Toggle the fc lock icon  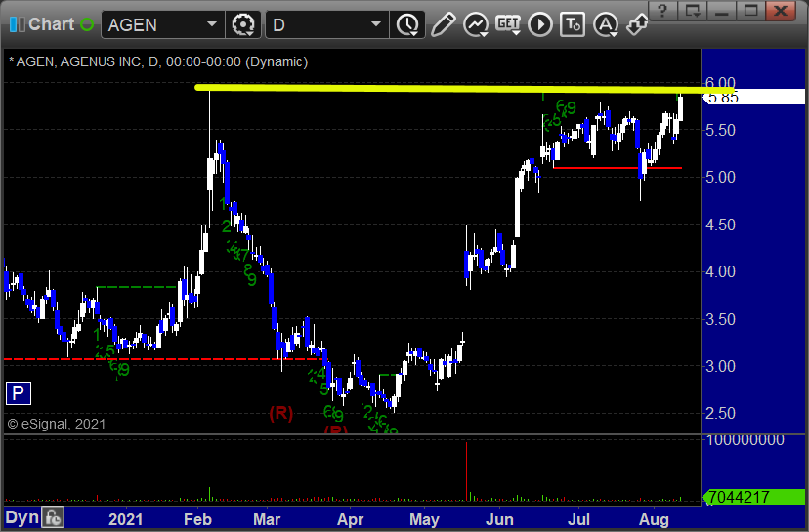click(53, 517)
